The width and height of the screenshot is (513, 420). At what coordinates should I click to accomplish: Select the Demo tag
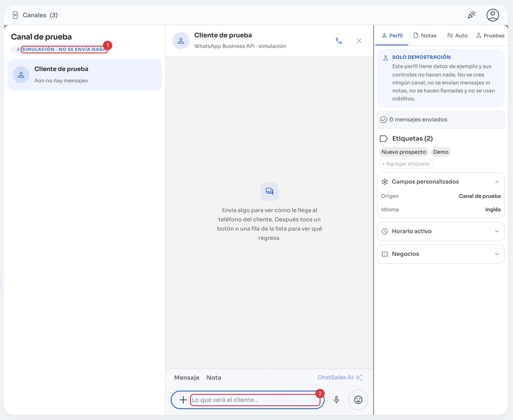click(441, 152)
